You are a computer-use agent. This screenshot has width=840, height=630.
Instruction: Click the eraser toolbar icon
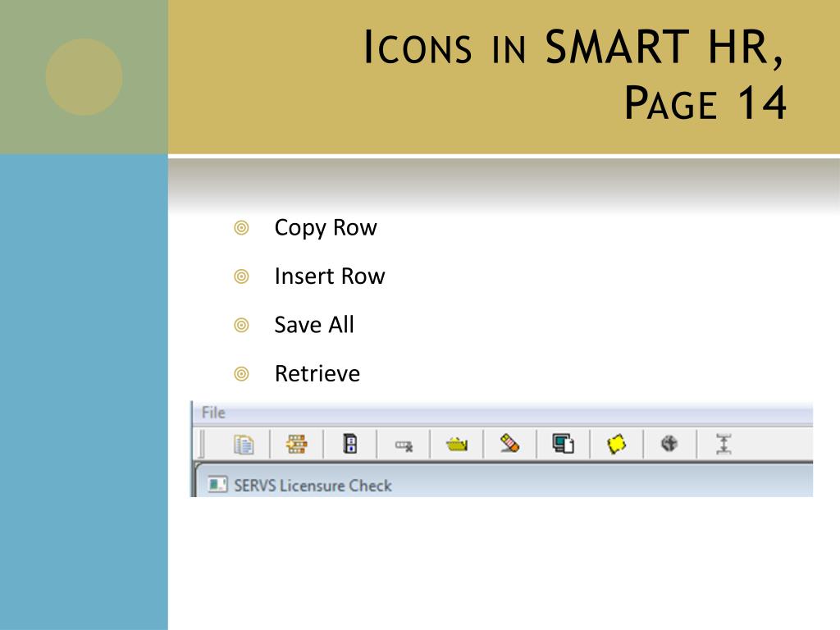click(509, 444)
